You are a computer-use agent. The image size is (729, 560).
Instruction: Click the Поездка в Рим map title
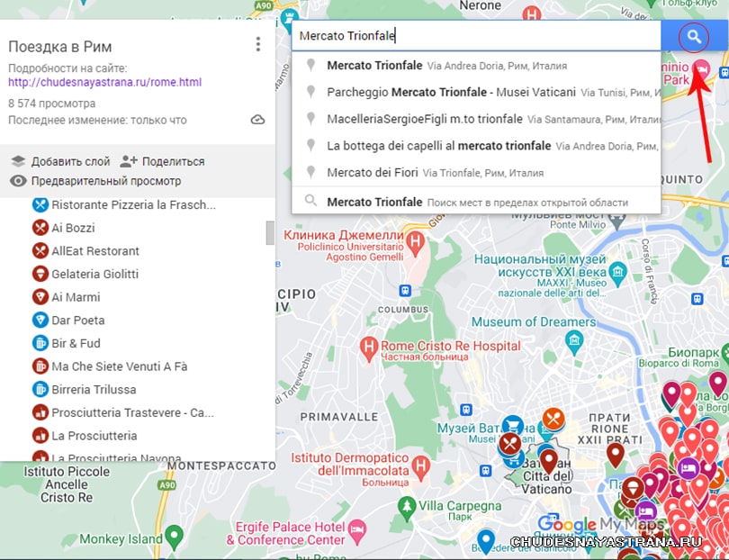coord(60,47)
